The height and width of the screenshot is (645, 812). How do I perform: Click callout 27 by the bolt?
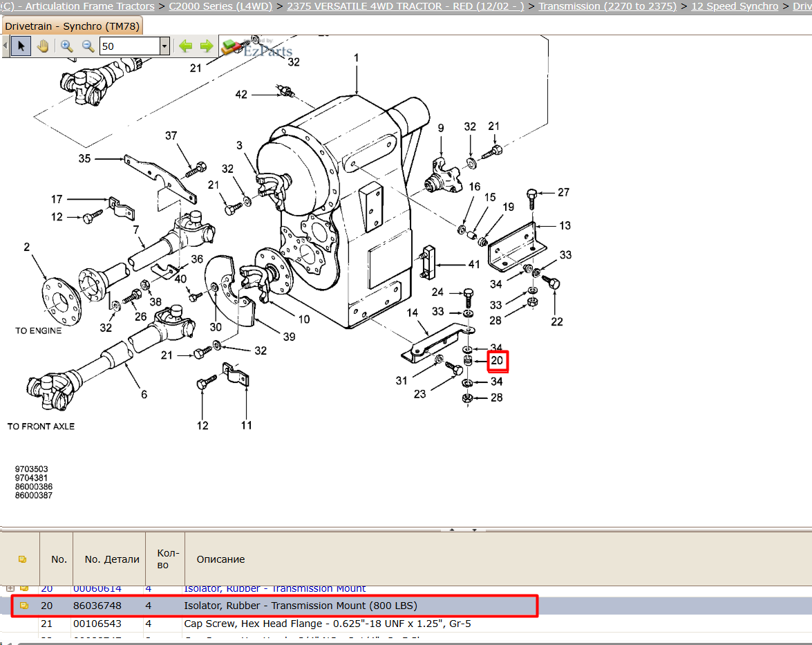click(563, 193)
